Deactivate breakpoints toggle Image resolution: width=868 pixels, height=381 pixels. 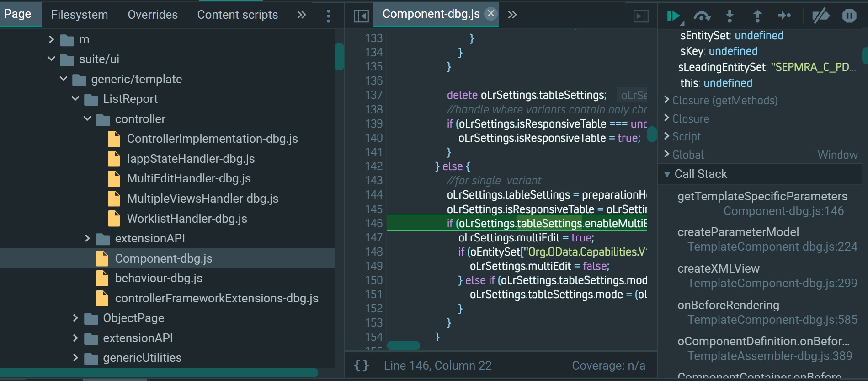point(821,16)
